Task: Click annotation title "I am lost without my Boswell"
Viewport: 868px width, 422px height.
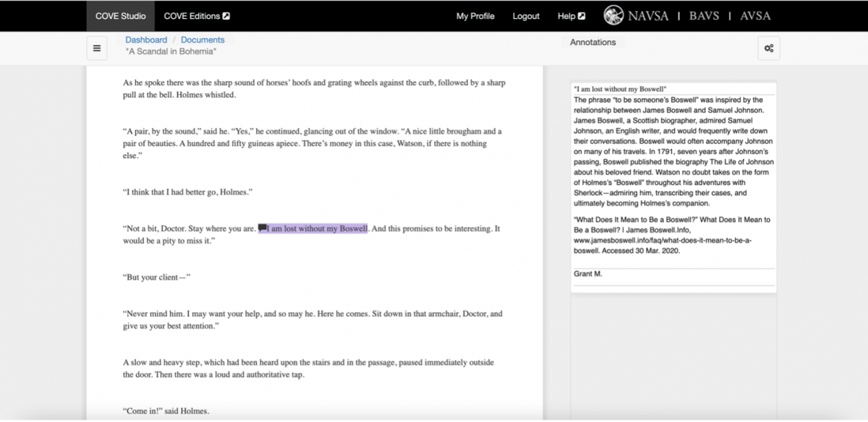Action: pyautogui.click(x=620, y=89)
